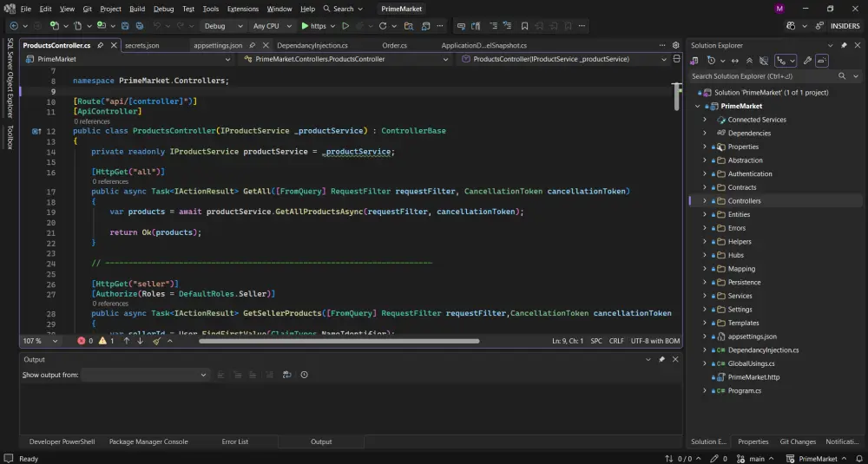Select Program.cs in Solution Explorer
868x464 pixels.
tap(744, 391)
